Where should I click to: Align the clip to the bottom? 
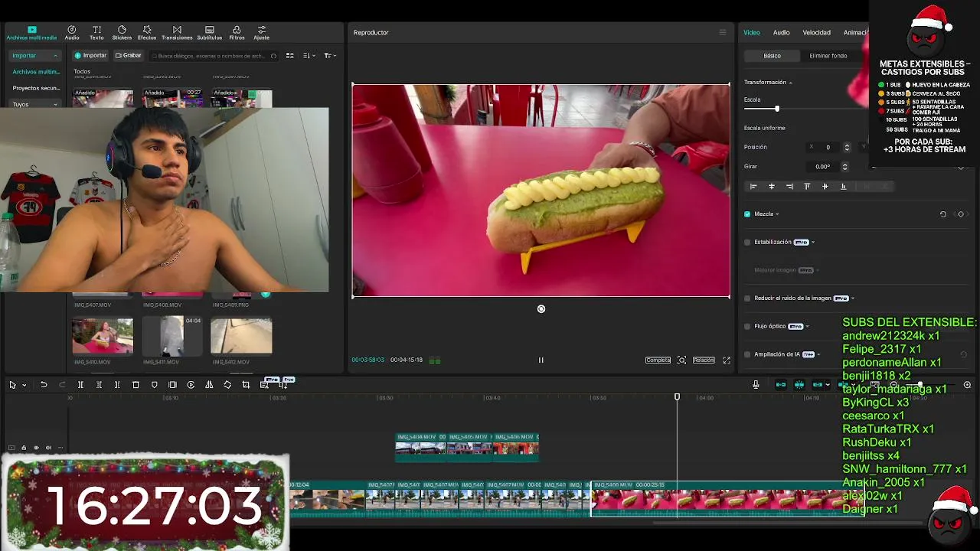pos(843,186)
